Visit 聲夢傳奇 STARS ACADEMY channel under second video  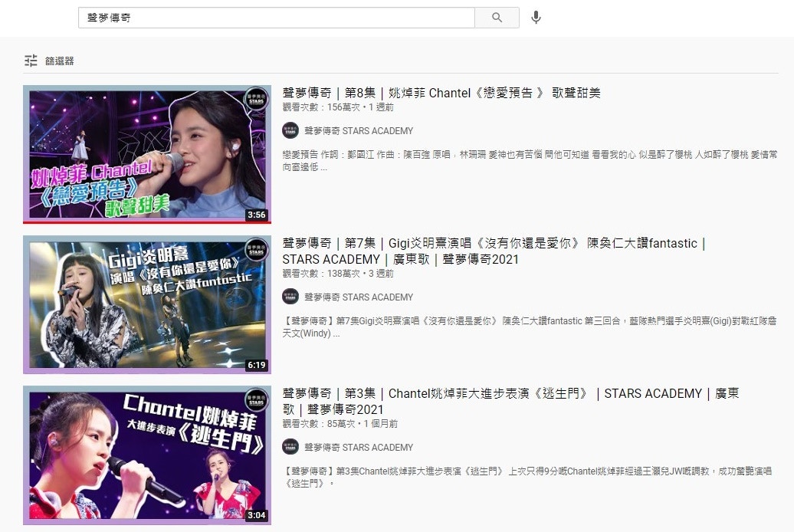pyautogui.click(x=359, y=297)
